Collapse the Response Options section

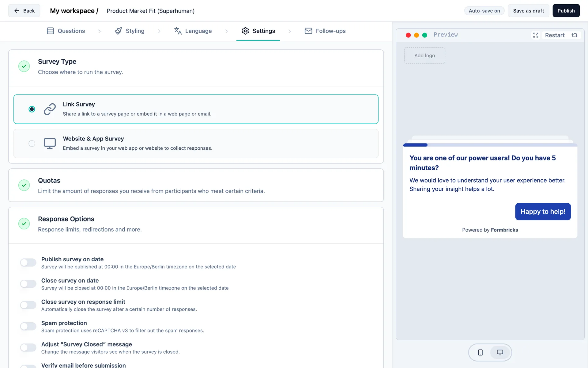tap(196, 225)
